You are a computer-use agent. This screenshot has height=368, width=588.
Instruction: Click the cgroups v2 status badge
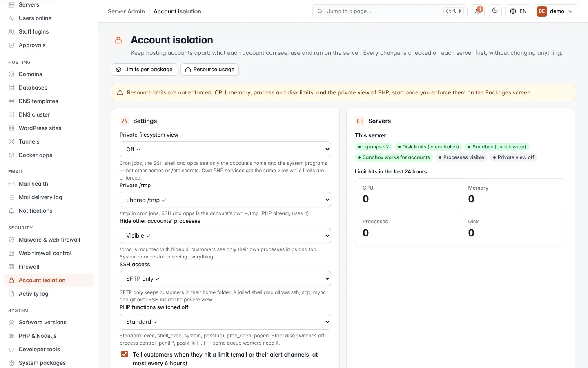pyautogui.click(x=374, y=147)
